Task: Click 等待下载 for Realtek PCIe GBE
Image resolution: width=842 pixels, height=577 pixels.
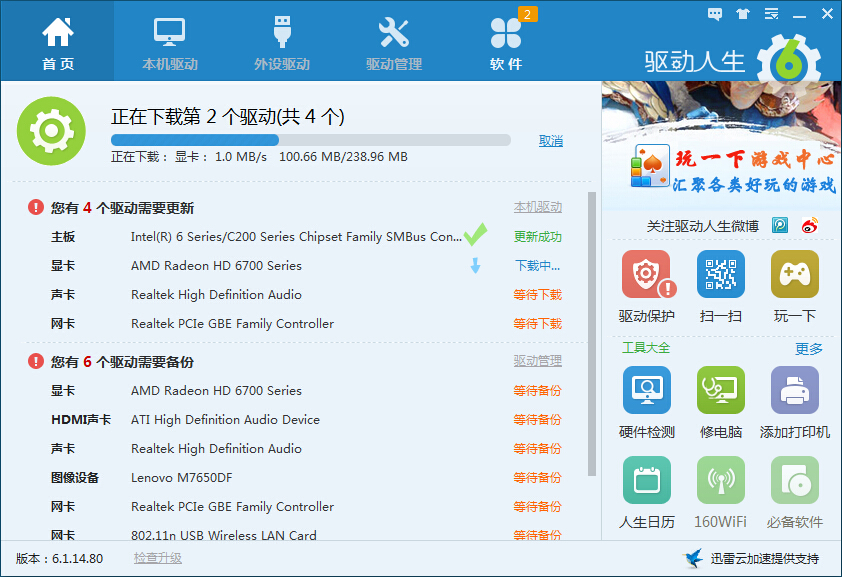Action: (x=538, y=324)
